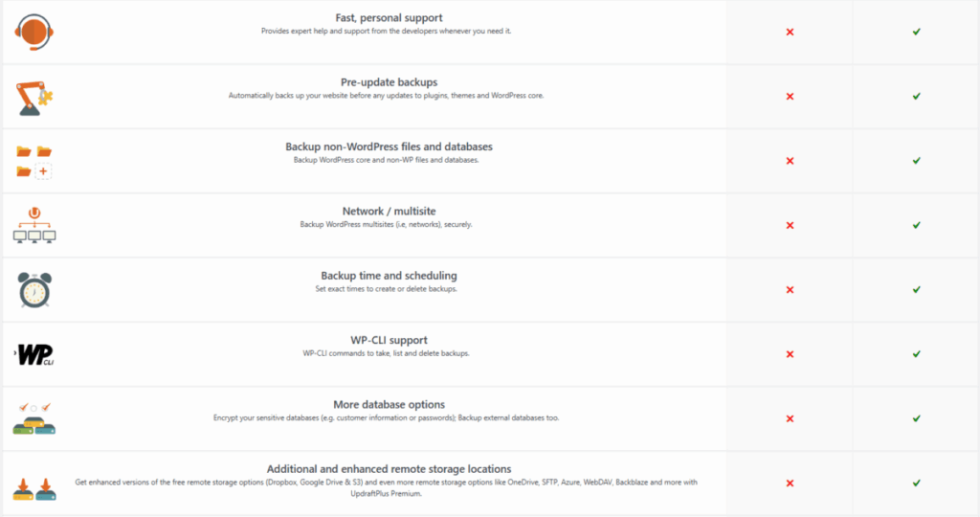Click the Fast, personal support heading
Image resolution: width=980 pixels, height=517 pixels.
click(389, 18)
